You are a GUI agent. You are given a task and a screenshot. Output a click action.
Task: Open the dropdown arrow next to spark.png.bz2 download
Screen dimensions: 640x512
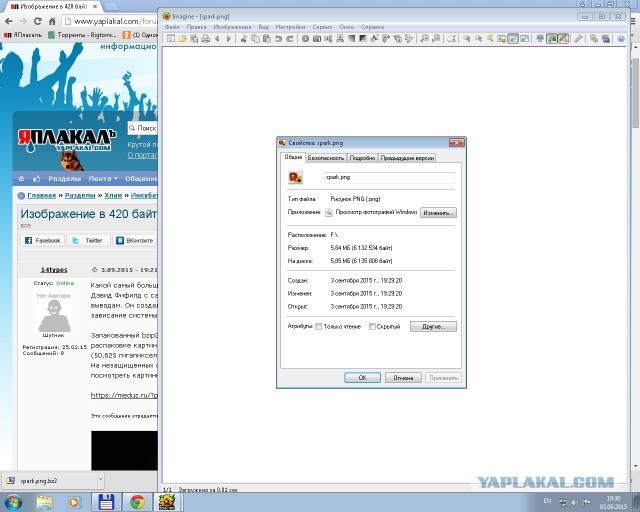click(100, 481)
